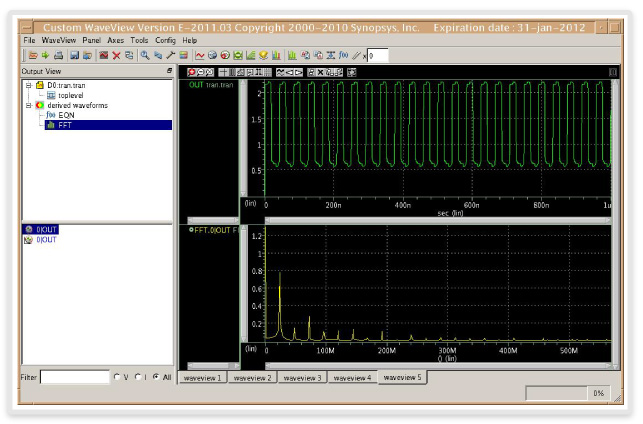Select the V filter radio button
Viewport: 643px width, 424px height.
117,377
